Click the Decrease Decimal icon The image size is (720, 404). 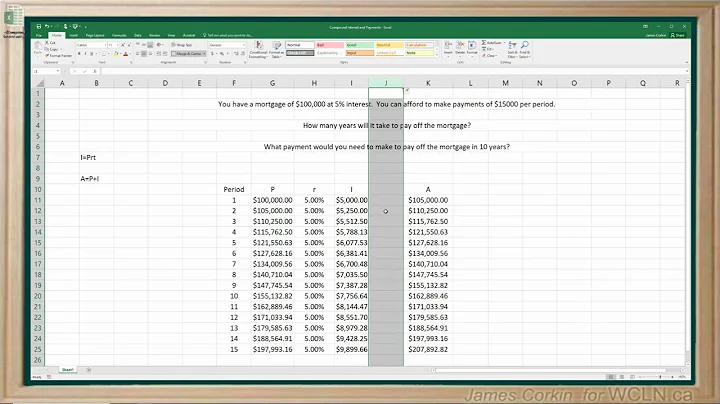tap(242, 54)
